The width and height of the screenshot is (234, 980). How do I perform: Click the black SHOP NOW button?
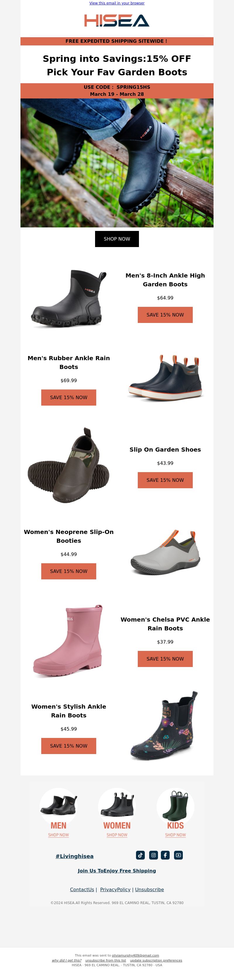click(117, 239)
